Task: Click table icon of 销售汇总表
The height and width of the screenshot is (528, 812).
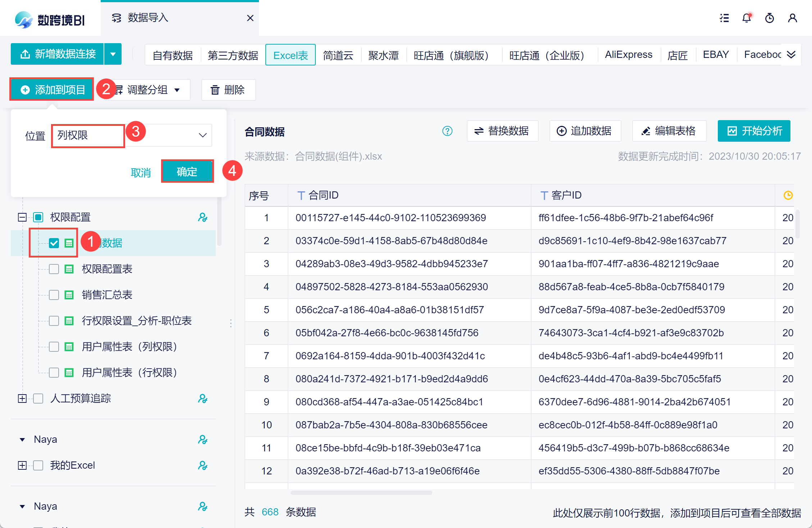Action: pyautogui.click(x=69, y=295)
